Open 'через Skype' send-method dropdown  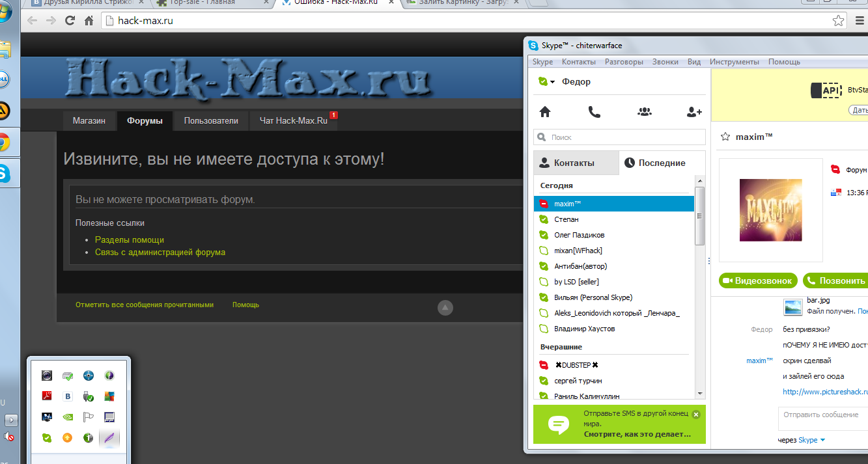tap(802, 440)
